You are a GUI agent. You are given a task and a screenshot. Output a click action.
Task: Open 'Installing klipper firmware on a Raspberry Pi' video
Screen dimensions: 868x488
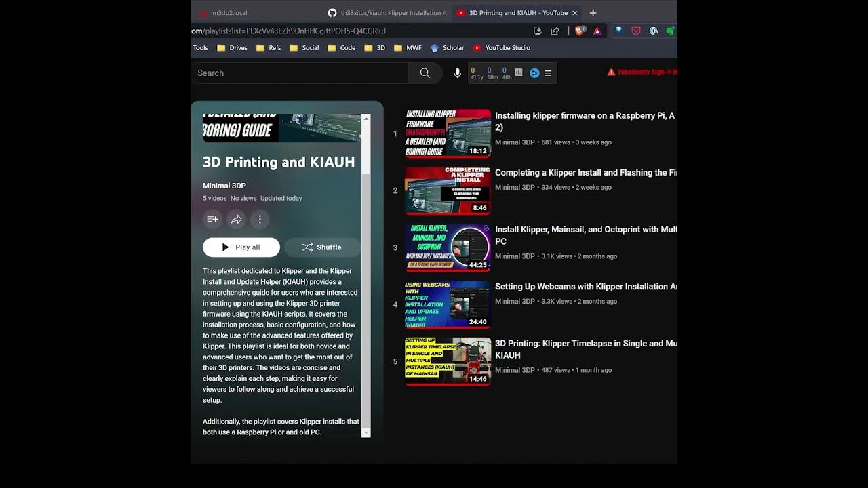586,121
